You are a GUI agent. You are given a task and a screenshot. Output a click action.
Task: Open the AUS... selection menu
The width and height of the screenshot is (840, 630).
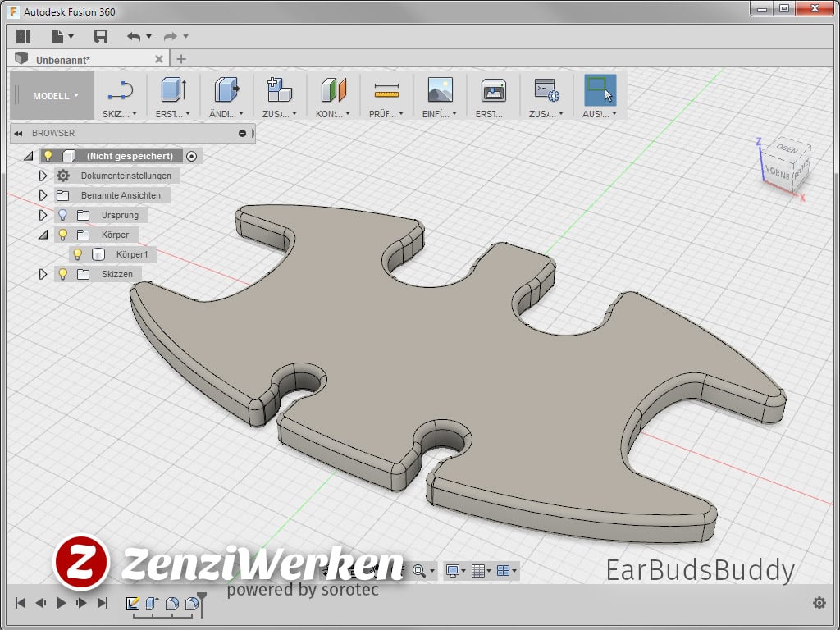pyautogui.click(x=600, y=113)
